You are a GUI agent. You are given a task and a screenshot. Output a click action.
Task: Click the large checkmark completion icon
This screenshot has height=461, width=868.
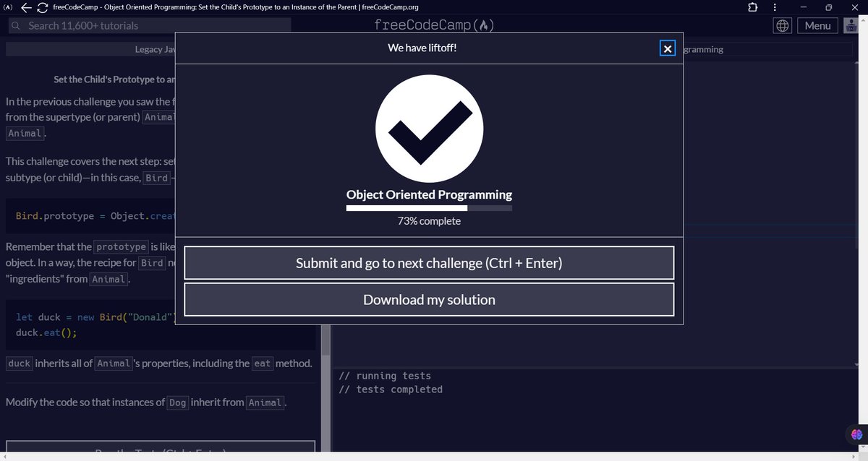tap(429, 129)
